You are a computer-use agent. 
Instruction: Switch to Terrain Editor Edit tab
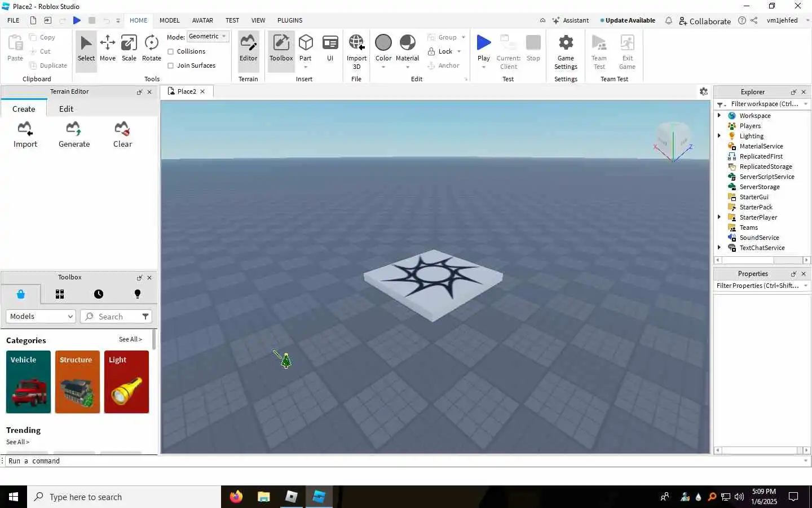tap(66, 109)
